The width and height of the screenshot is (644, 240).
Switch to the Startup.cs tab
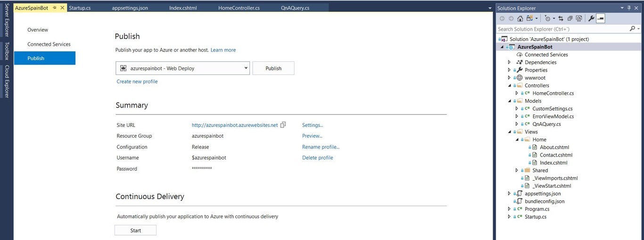pos(80,8)
